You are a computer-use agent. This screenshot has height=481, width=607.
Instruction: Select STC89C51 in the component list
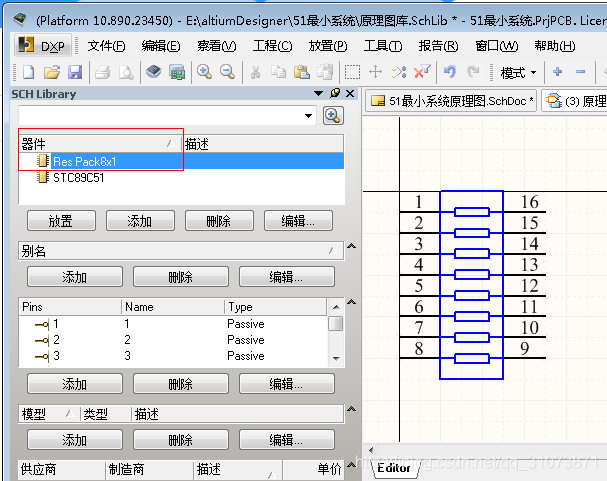[x=78, y=178]
